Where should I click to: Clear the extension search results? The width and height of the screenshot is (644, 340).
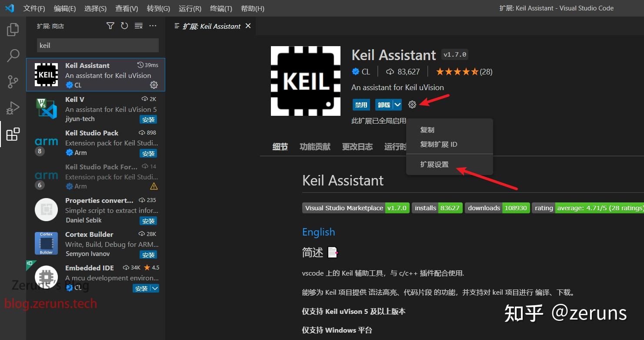point(139,26)
